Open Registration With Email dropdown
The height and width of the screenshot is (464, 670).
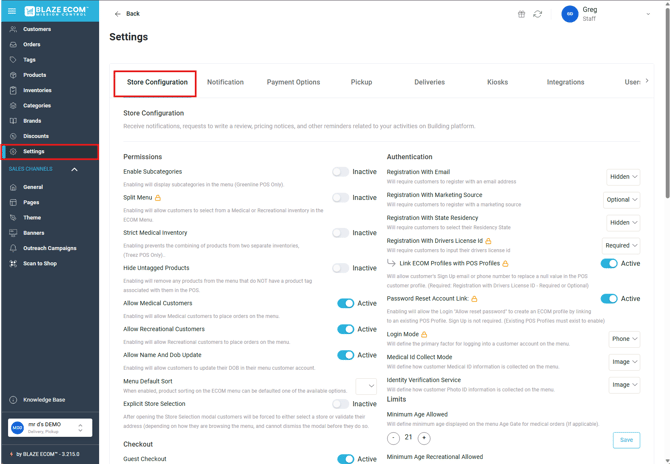[622, 177]
